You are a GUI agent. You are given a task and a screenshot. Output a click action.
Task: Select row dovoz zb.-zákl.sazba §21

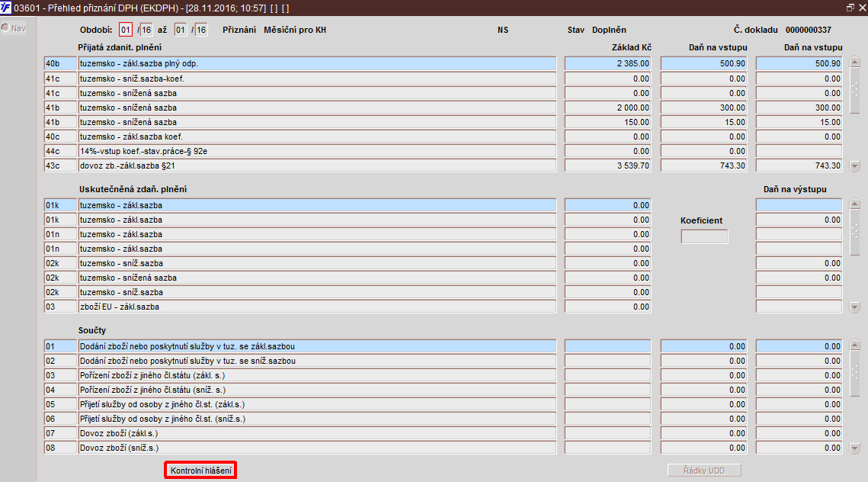(317, 165)
